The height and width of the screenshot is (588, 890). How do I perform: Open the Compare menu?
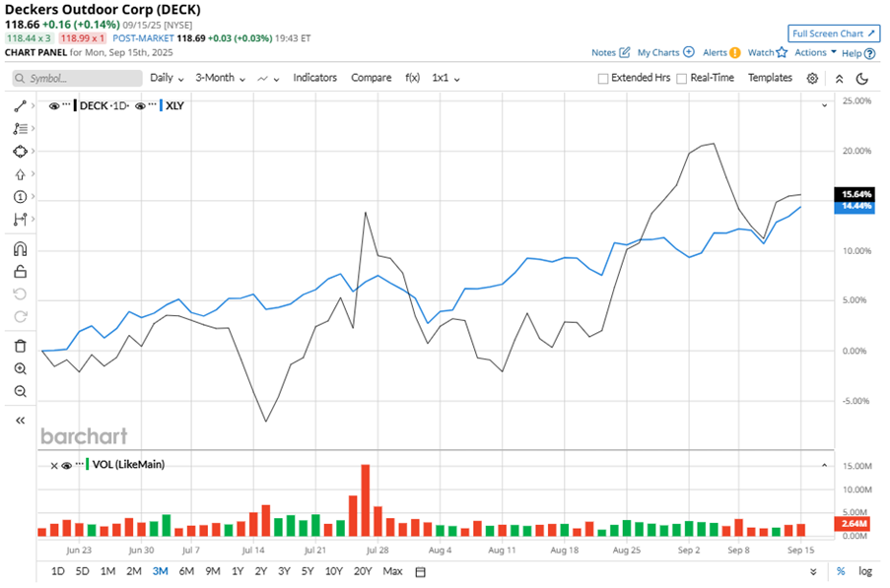(372, 78)
